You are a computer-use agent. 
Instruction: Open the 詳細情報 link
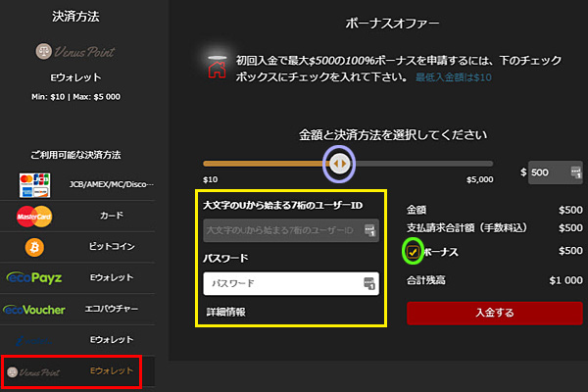226,312
